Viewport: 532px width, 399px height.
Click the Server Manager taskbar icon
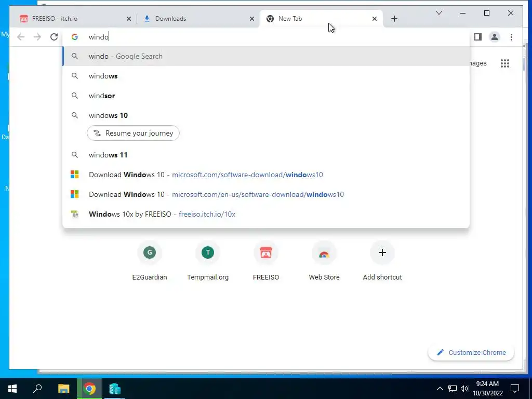click(x=115, y=389)
